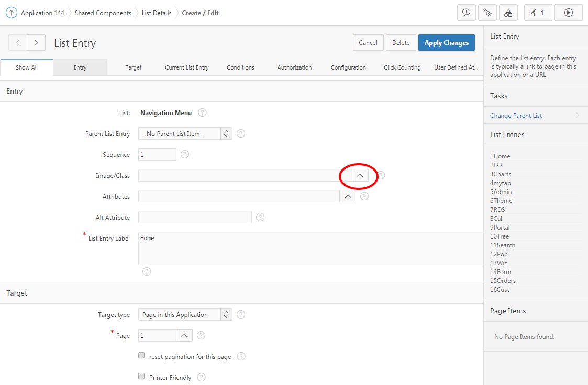
Task: Click into the Alt Attribute field
Action: (195, 217)
